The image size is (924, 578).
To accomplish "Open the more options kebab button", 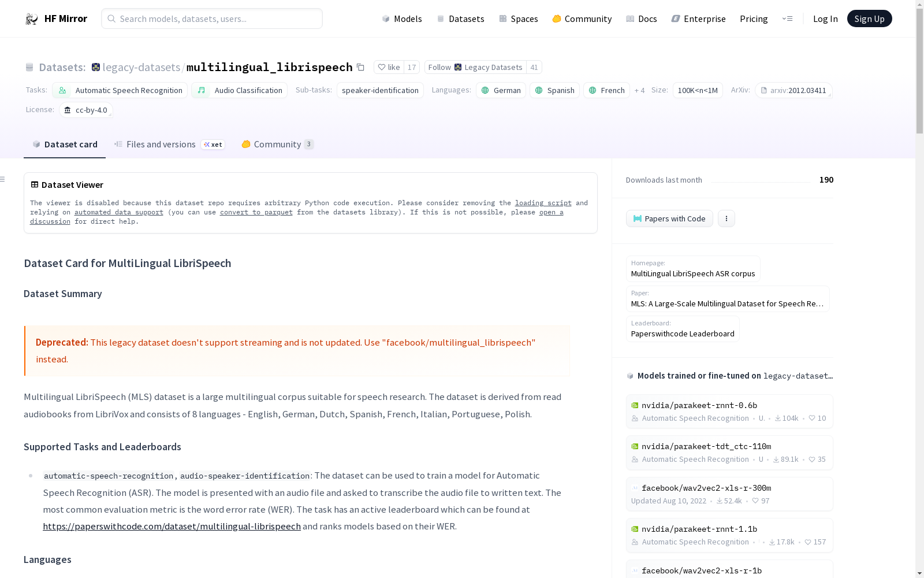I will 726,218.
